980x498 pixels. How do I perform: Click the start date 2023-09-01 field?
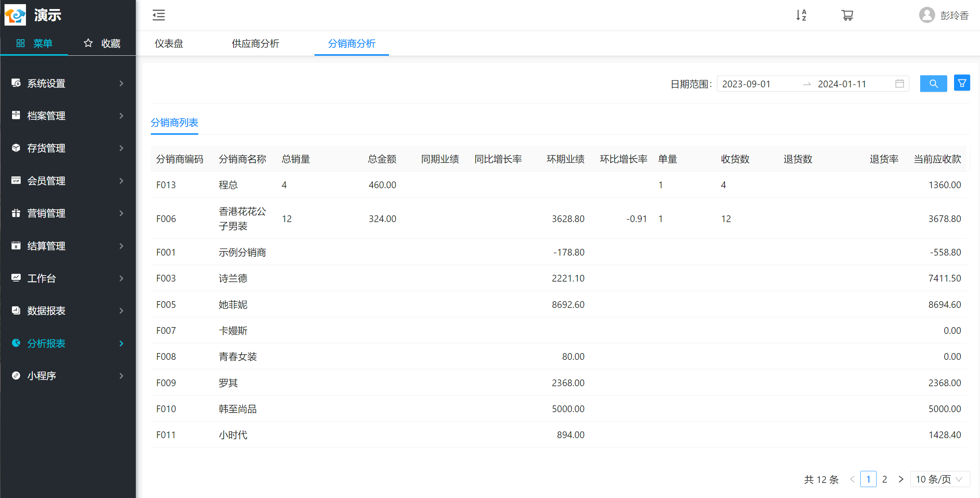(746, 84)
